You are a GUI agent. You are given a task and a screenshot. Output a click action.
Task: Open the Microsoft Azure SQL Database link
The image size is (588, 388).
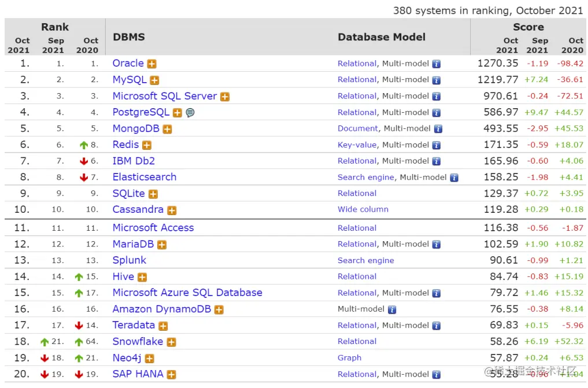pyautogui.click(x=187, y=293)
